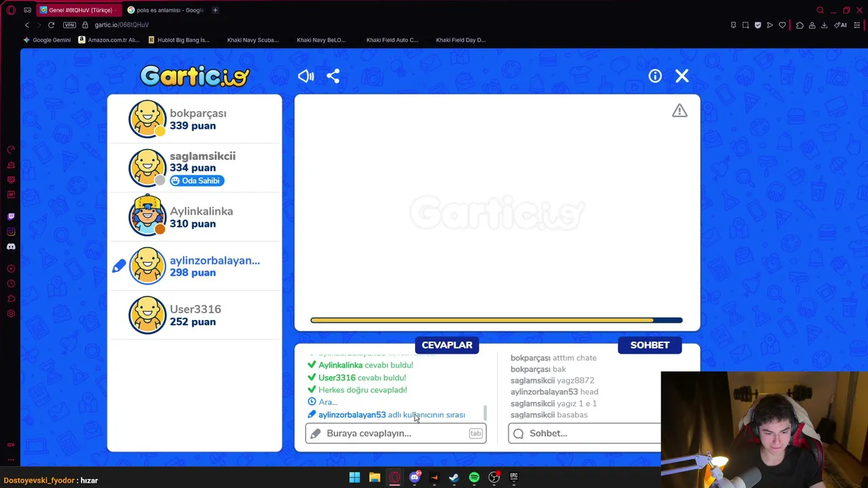868x488 pixels.
Task: Switch to the Genel #6tQHuV tab
Action: point(80,10)
